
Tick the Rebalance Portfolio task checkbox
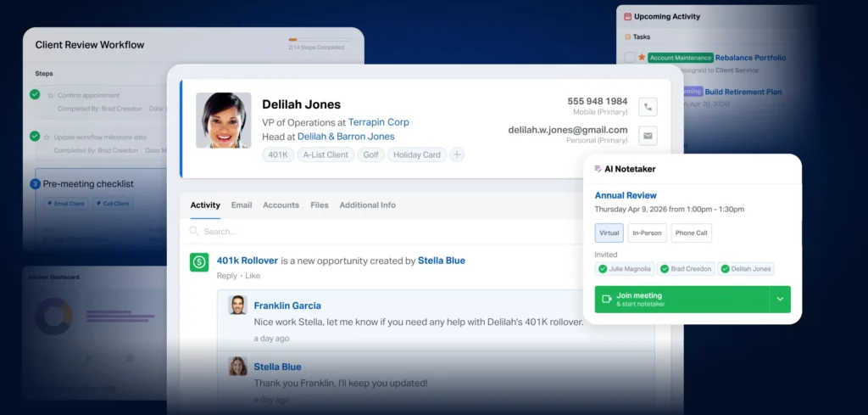(630, 57)
